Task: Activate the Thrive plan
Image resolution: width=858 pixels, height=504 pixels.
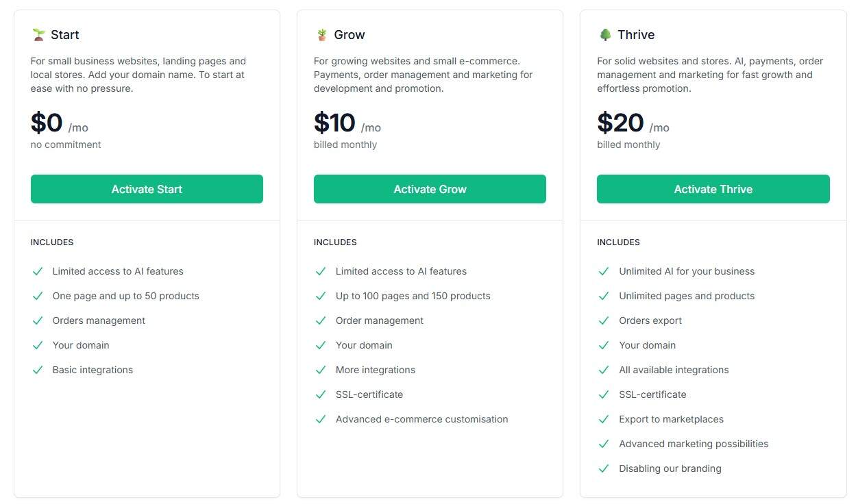Action: [x=713, y=189]
